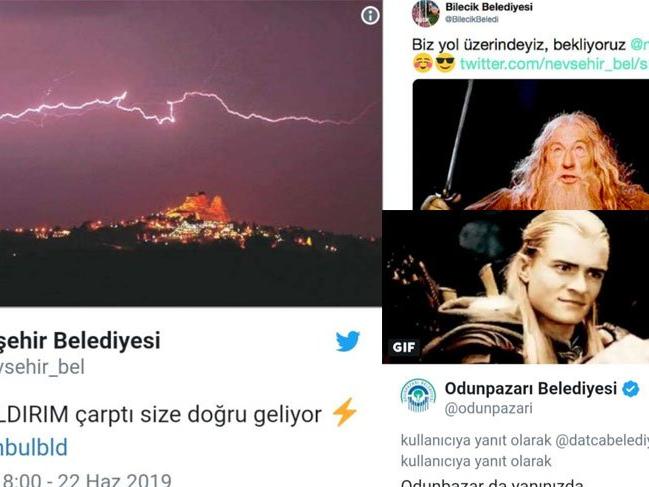The image size is (649, 487).
Task: Click the Bilecik Belediyesi account name
Action: pyautogui.click(x=488, y=7)
